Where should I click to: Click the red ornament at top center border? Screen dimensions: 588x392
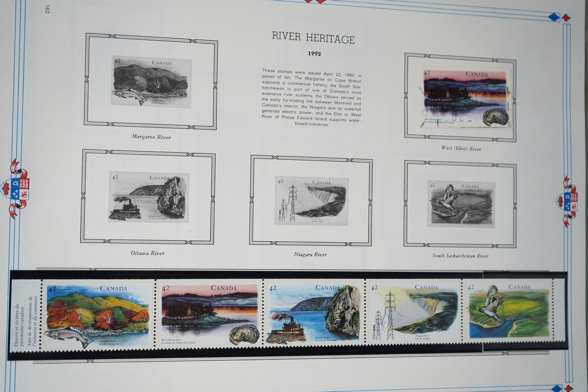point(315,1)
